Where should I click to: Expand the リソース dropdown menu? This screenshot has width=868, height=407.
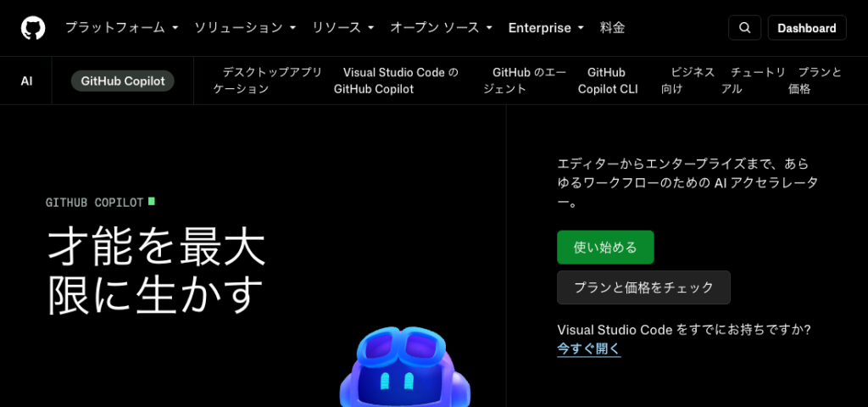pos(343,28)
